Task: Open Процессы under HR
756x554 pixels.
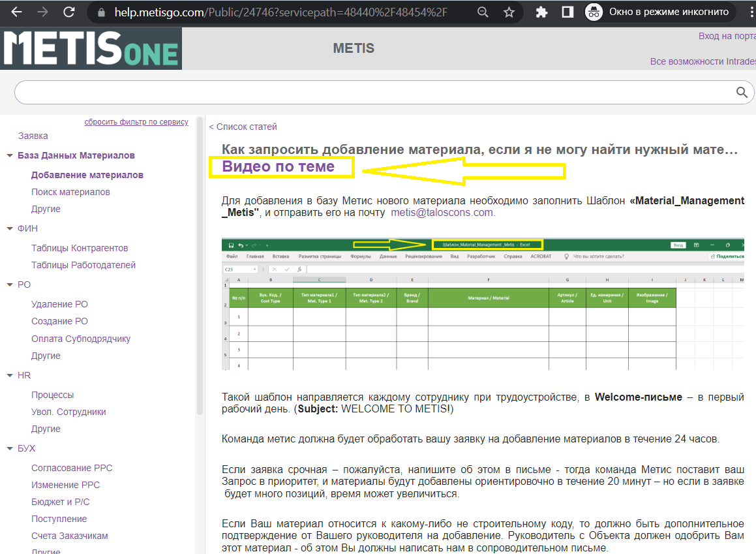Action: (x=53, y=395)
